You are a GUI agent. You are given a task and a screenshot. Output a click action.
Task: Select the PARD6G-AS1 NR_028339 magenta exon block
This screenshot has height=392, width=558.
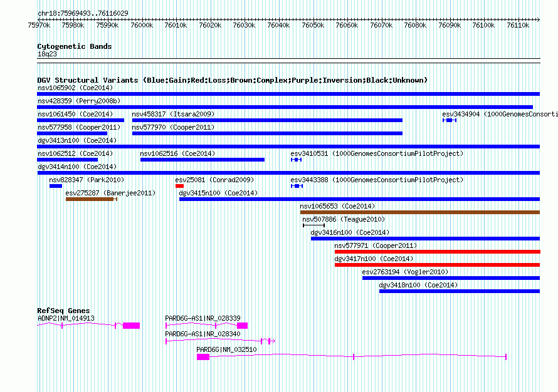243,326
